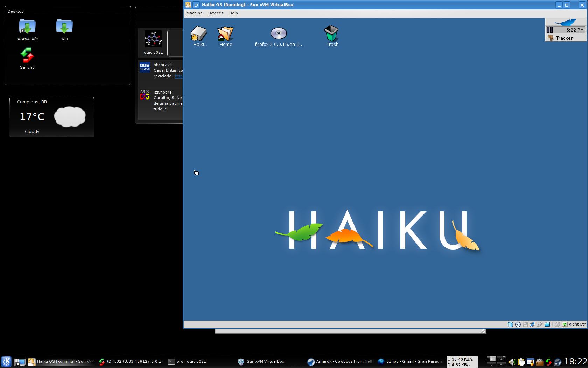Switch to virtual desktop 3 in the pager
Viewport: 588px width, 368px height.
[491, 364]
